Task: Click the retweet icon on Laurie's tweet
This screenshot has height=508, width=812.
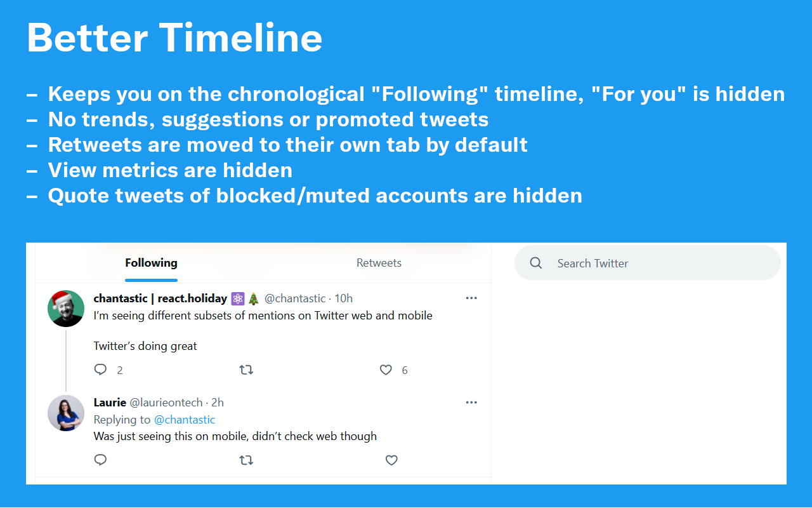Action: tap(246, 460)
